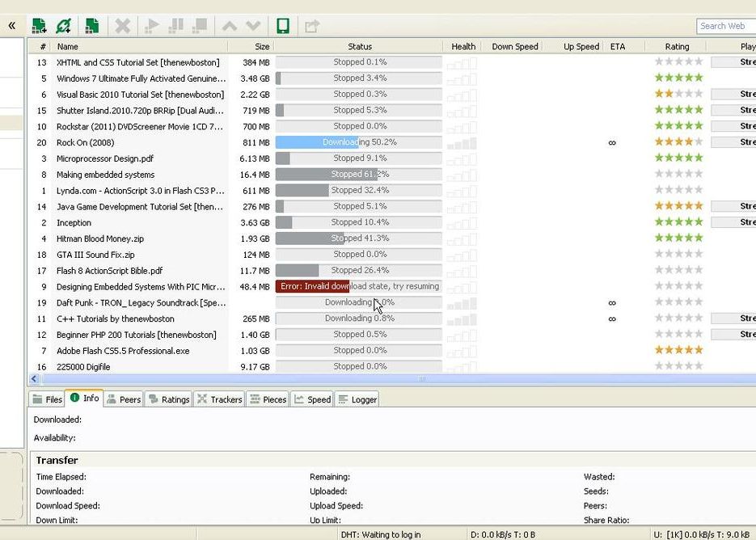Sort list by Name column header
The height and width of the screenshot is (540, 756).
point(67,47)
